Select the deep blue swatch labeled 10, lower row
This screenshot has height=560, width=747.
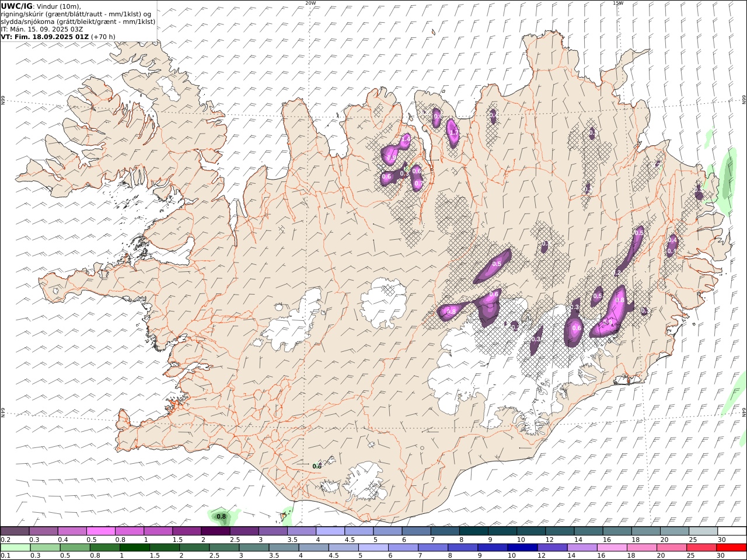coord(522,548)
